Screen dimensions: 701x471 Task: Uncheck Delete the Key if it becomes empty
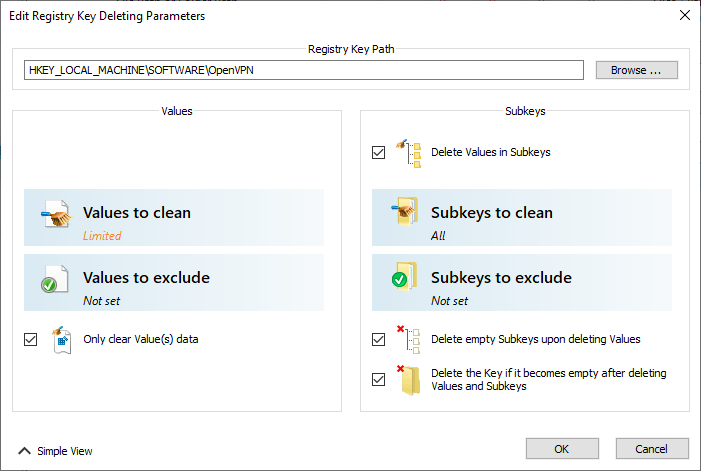(379, 379)
